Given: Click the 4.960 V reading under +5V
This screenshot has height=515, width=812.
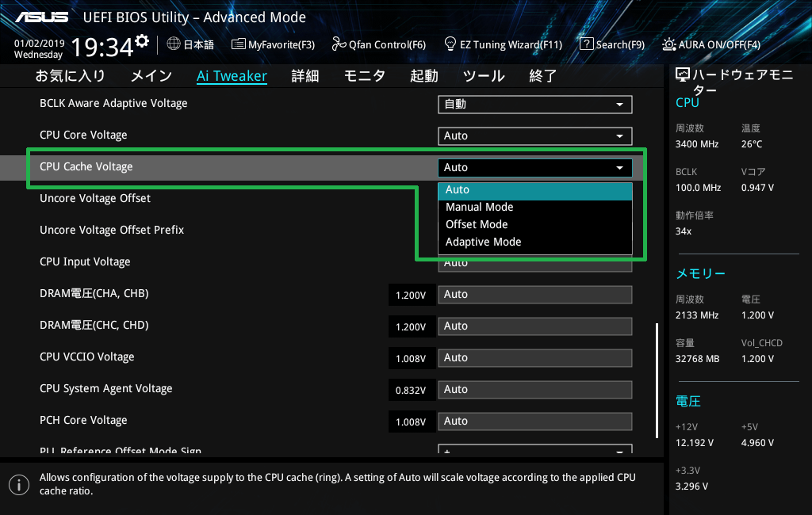Looking at the screenshot, I should pyautogui.click(x=757, y=443).
